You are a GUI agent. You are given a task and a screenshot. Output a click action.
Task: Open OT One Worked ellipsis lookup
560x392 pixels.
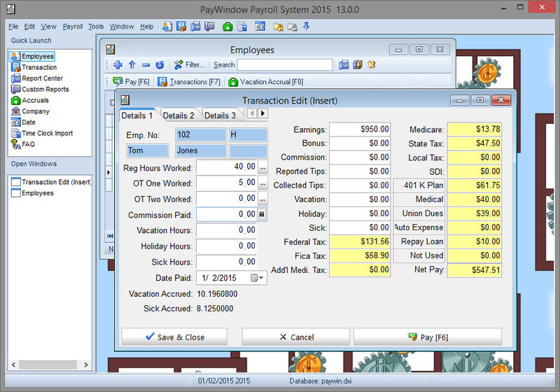click(262, 183)
